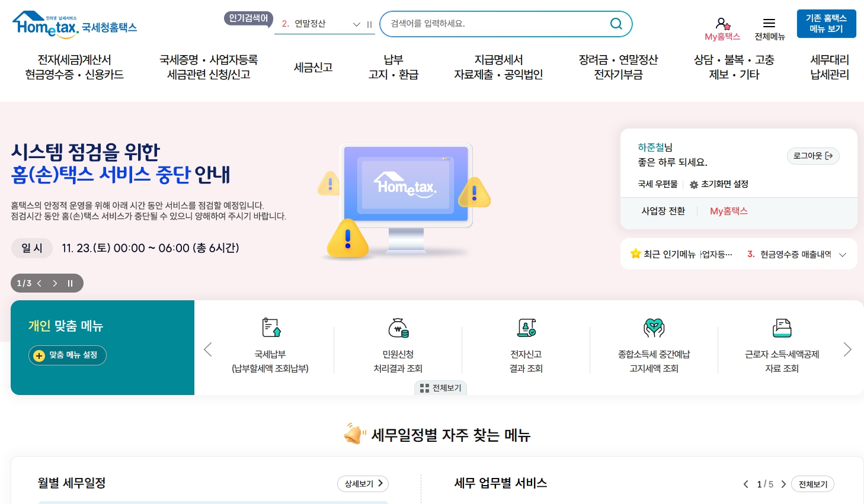Screen dimensions: 864x504
Task: Expand the 최근 인기메뉴 list
Action: tap(842, 254)
